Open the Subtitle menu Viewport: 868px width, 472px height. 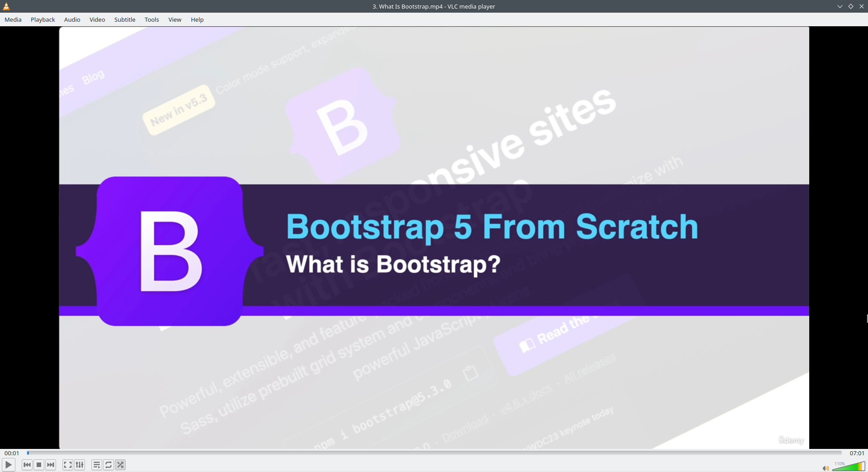124,19
